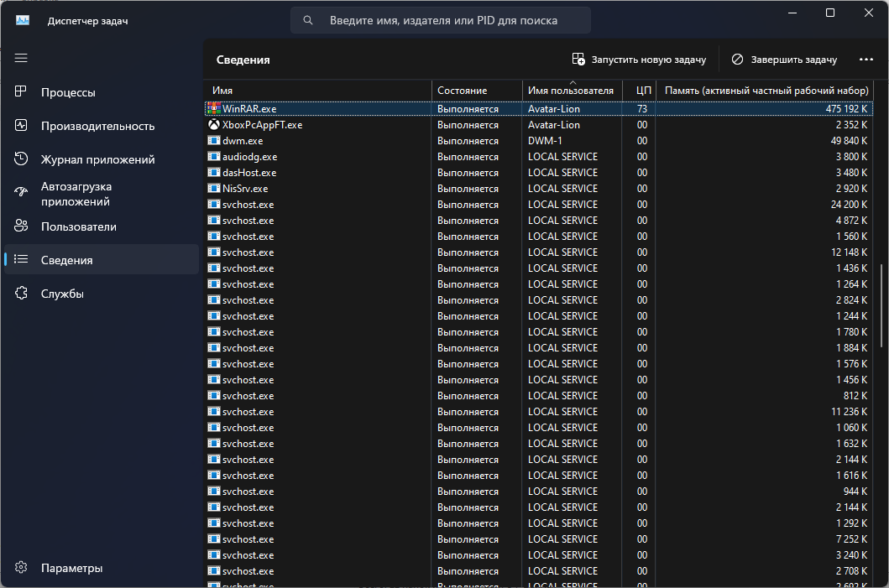Click the 49 840 K memory value
Image resolution: width=889 pixels, height=588 pixels.
coord(849,140)
